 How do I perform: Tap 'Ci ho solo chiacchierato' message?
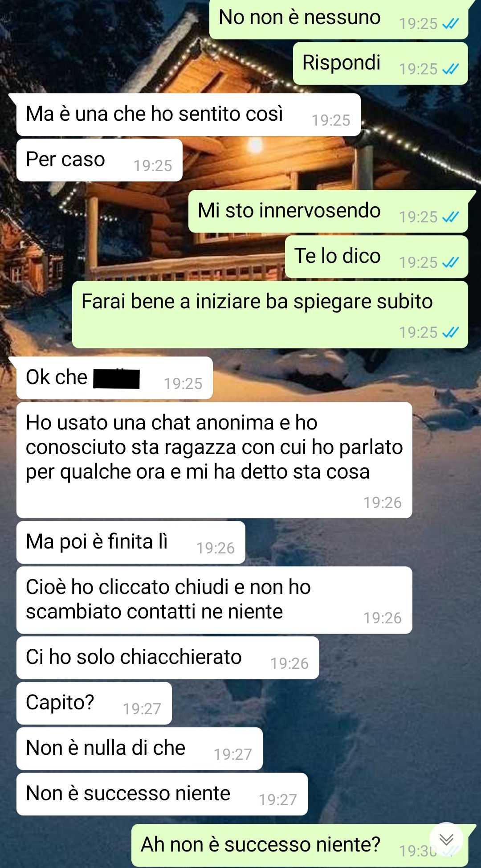[x=168, y=658]
